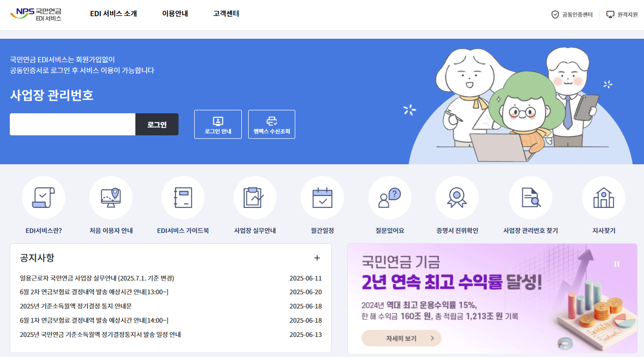Screen dimensions: 644x357
Task: Open the 지사찾기 building icon
Action: click(x=604, y=198)
